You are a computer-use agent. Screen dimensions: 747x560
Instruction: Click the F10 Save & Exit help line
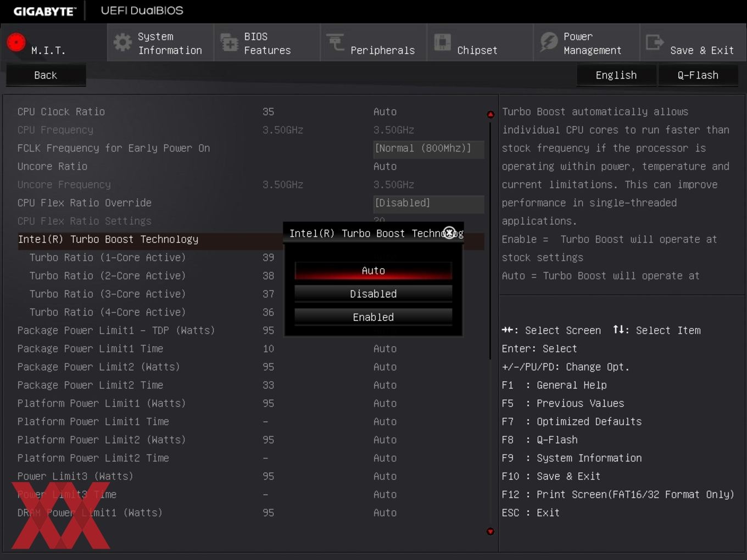tap(551, 476)
